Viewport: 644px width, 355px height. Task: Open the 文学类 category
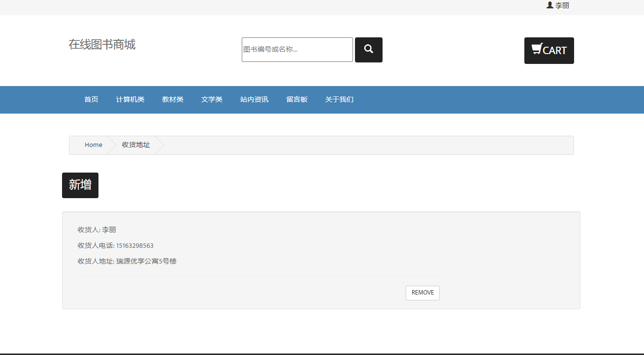click(x=212, y=99)
